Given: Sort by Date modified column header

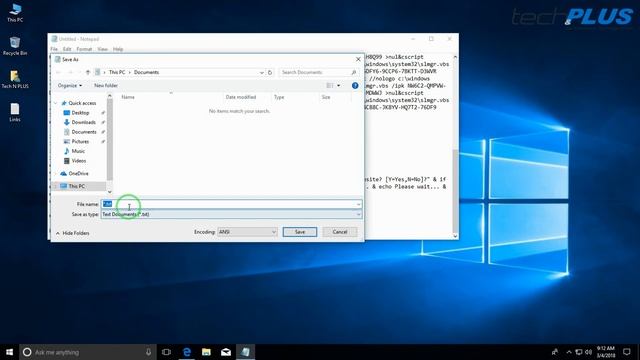Looking at the screenshot, I should click(x=241, y=97).
